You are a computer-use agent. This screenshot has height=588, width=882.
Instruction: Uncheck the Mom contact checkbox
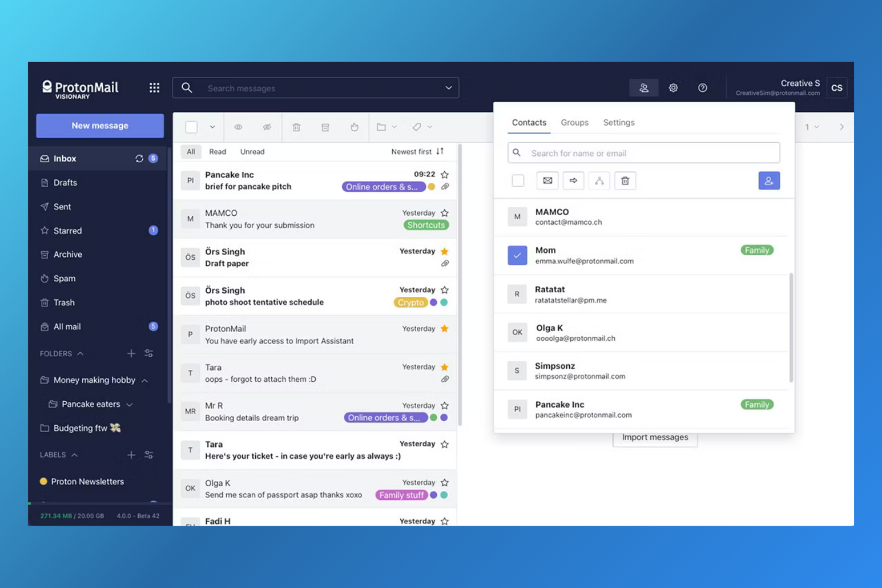(x=517, y=255)
